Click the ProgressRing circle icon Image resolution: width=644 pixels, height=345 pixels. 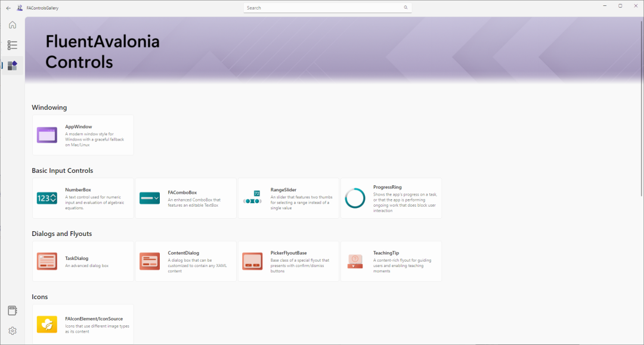[x=355, y=198]
